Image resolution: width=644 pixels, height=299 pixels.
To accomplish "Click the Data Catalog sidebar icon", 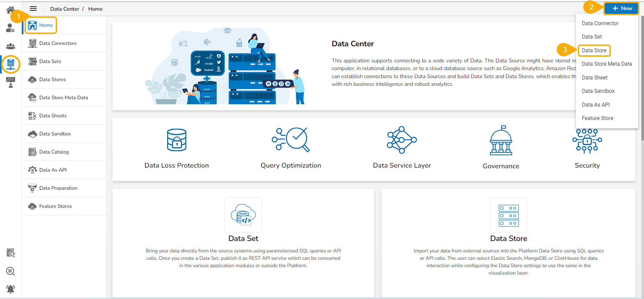I will coord(32,152).
